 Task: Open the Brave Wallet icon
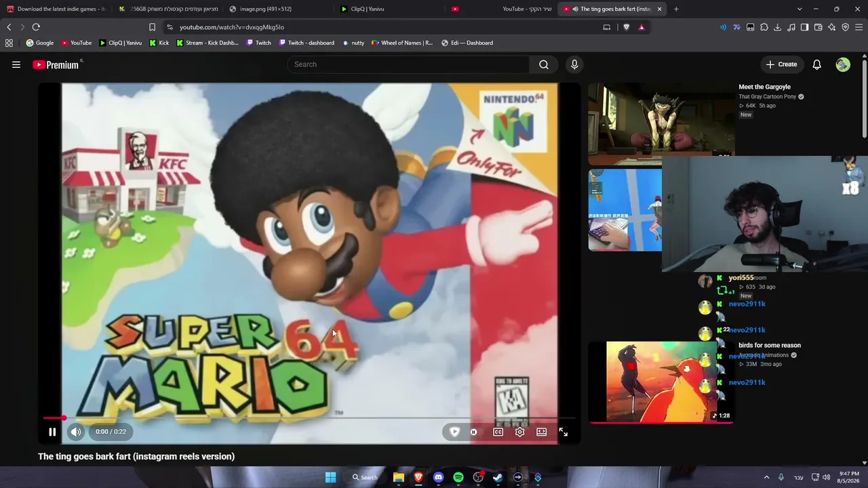point(818,27)
